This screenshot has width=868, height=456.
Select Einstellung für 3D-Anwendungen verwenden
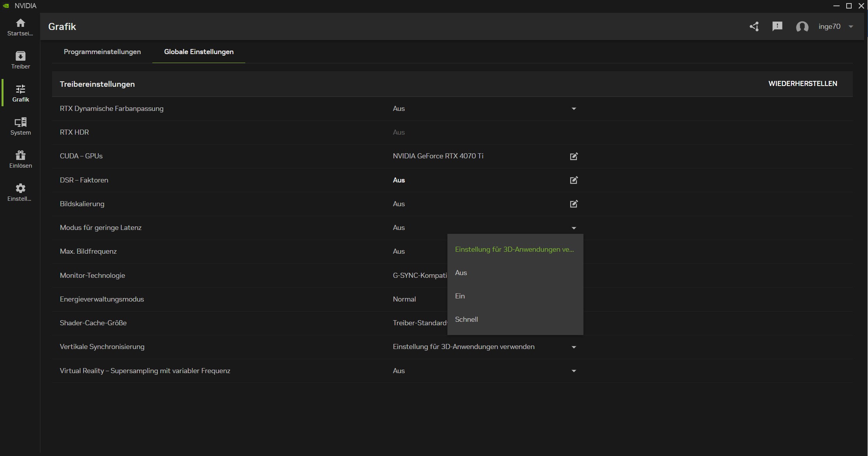514,249
